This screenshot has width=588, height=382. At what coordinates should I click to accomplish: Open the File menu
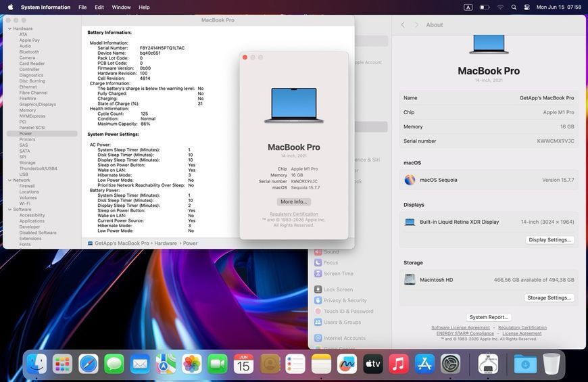(x=82, y=7)
